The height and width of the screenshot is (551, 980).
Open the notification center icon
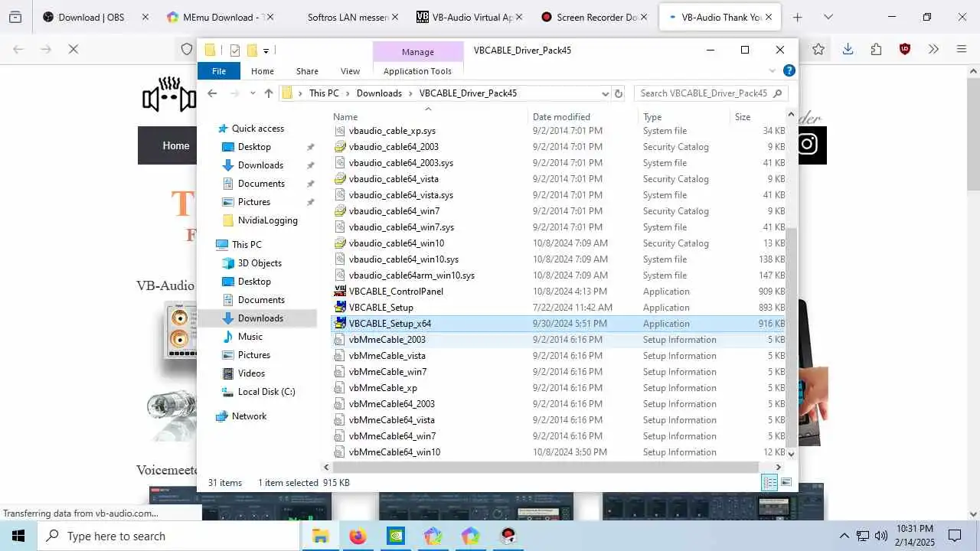click(x=955, y=536)
